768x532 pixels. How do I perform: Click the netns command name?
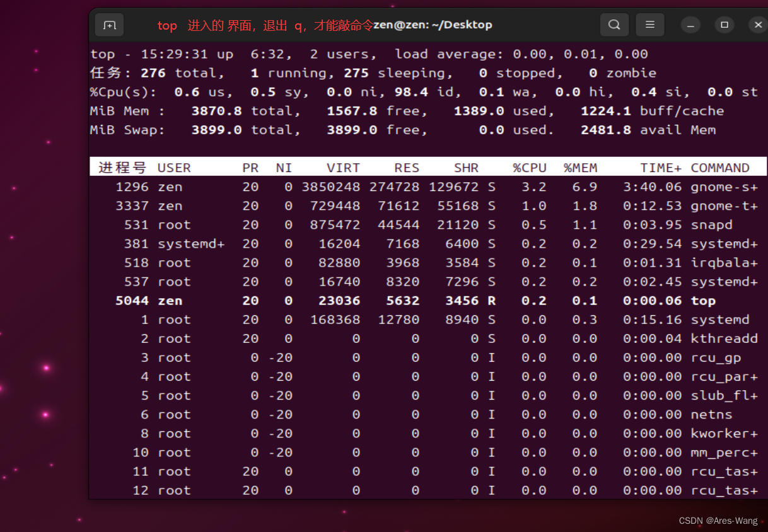click(x=712, y=415)
